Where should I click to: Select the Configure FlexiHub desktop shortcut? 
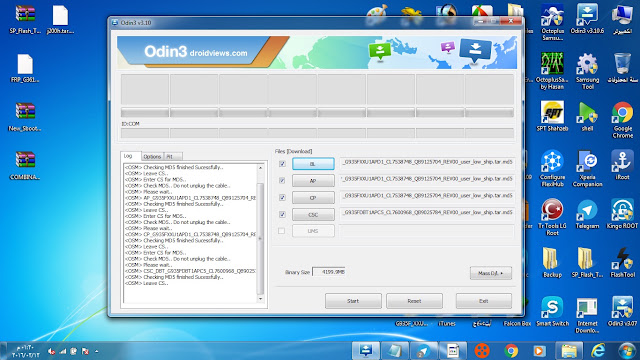pyautogui.click(x=552, y=169)
